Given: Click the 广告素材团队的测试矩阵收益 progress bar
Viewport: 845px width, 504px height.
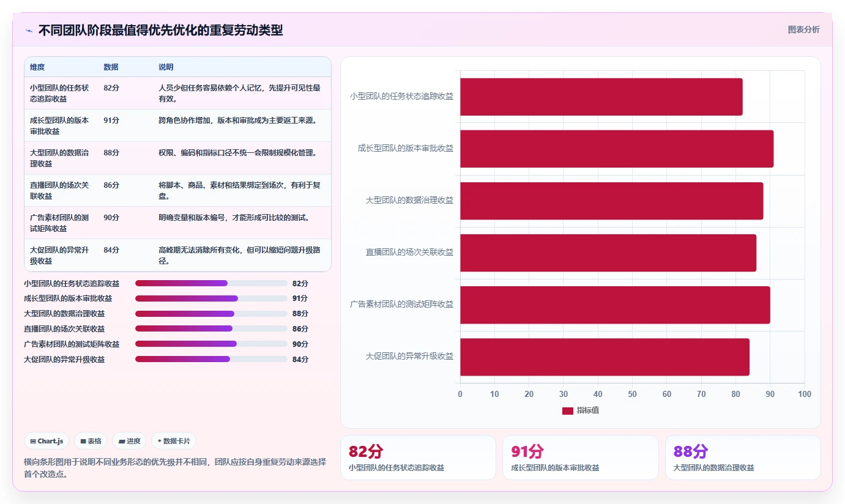Looking at the screenshot, I should point(211,344).
